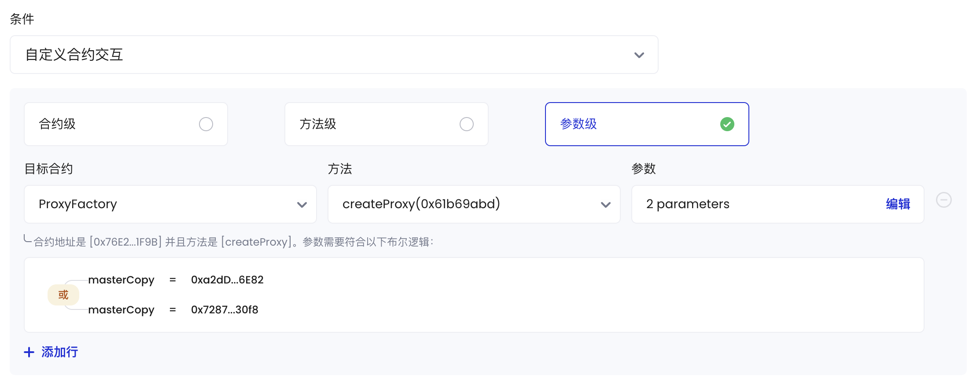Click the 2 parameters field
The image size is (980, 390).
[777, 204]
